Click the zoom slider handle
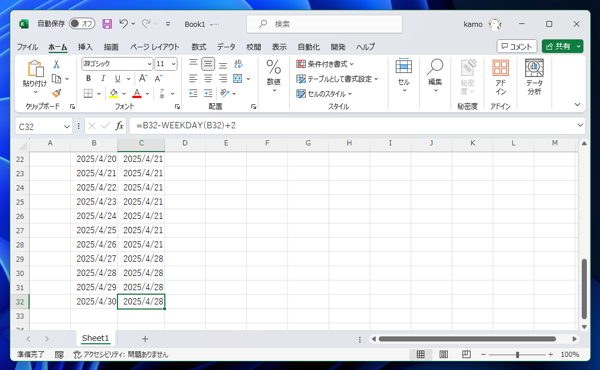600x370 pixels. click(517, 355)
